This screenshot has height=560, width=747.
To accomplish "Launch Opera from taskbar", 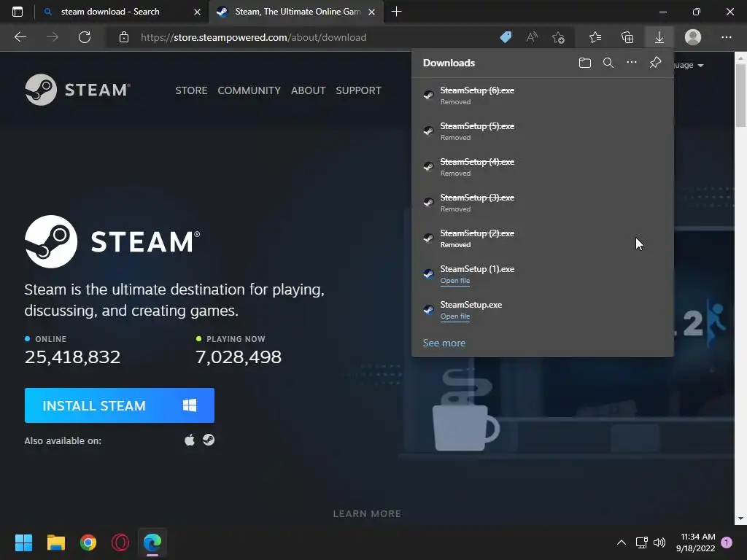I will [120, 542].
